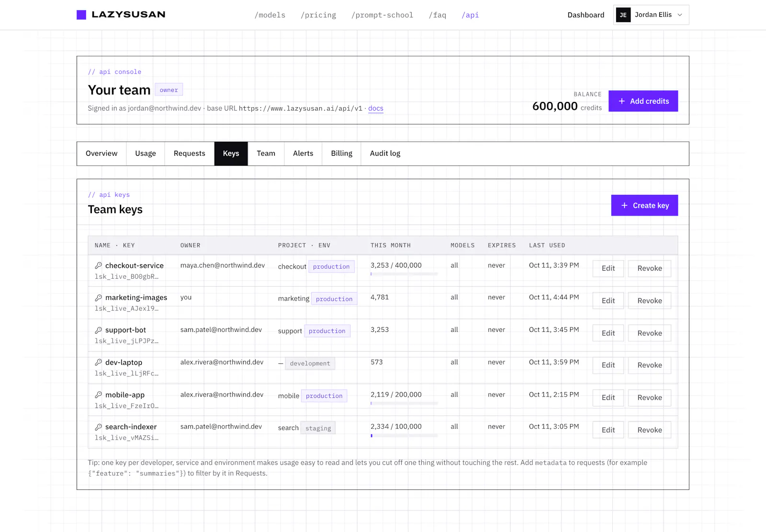This screenshot has width=766, height=532.
Task: Navigate to /pricing
Action: 318,15
